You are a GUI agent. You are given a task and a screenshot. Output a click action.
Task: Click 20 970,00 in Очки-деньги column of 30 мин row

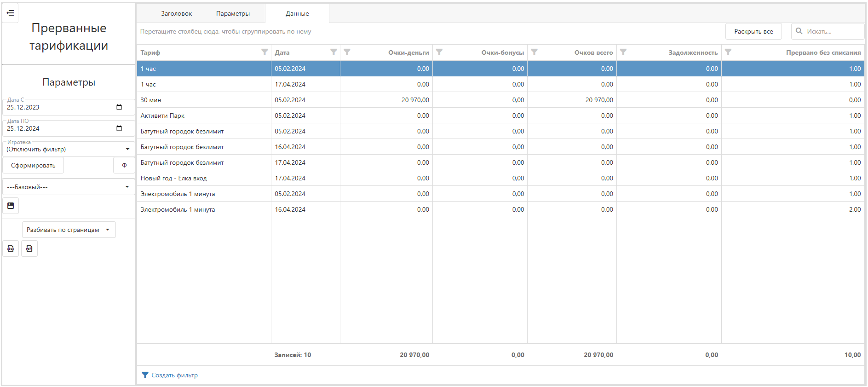[x=415, y=100]
